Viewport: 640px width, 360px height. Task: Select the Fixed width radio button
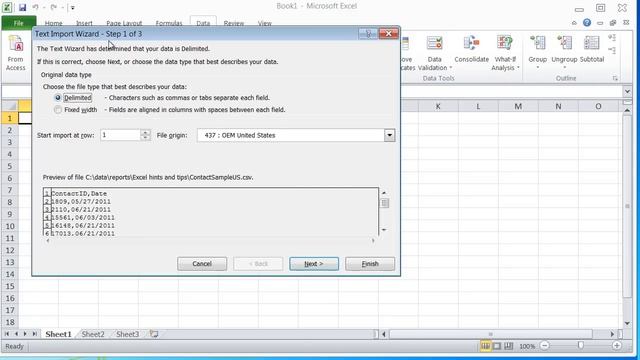coord(58,110)
